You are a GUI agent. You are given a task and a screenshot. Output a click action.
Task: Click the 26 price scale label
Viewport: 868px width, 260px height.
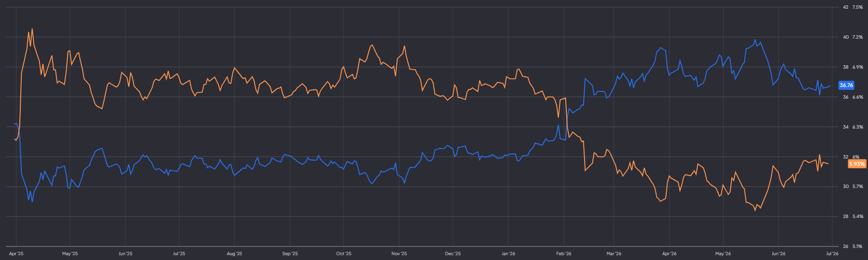845,246
